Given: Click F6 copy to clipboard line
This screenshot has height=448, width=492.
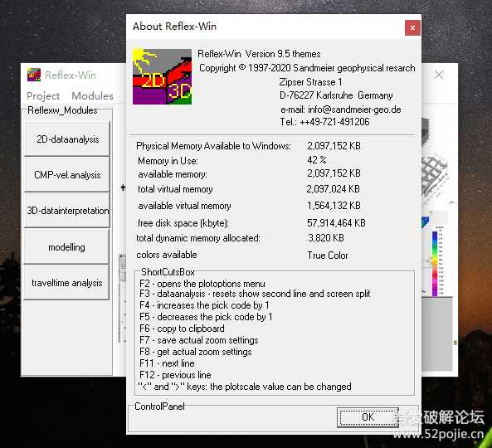Looking at the screenshot, I should click(x=182, y=329).
